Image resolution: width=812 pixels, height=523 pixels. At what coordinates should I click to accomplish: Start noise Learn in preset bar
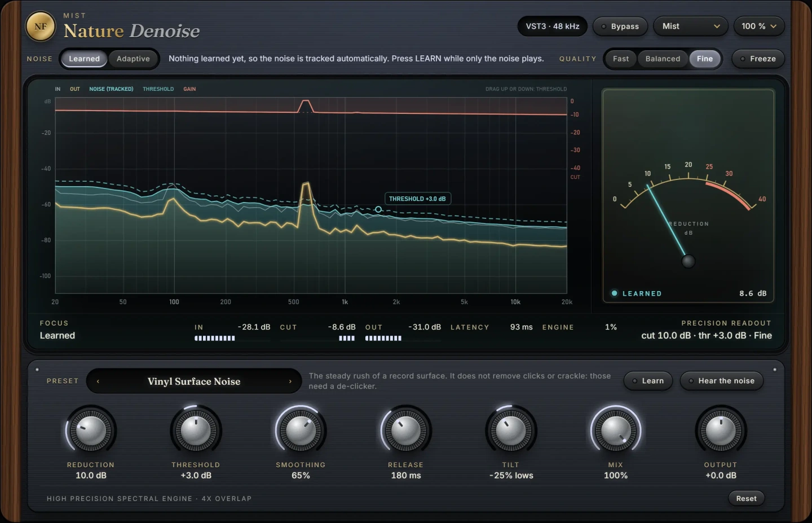pos(648,381)
